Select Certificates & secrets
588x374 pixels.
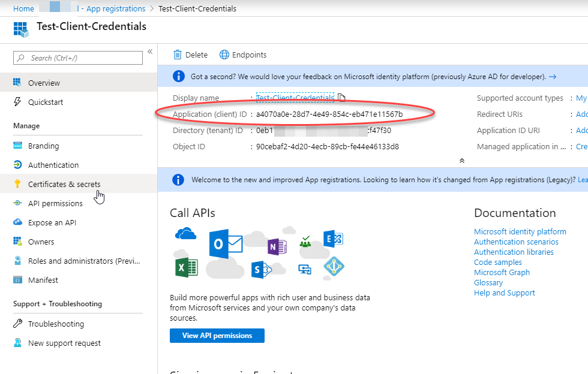tap(79, 183)
